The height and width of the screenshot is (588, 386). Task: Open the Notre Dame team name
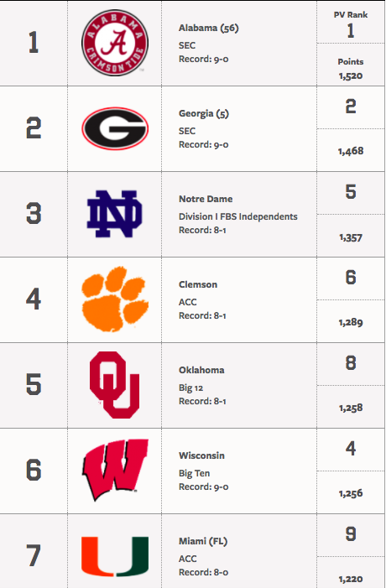click(206, 199)
